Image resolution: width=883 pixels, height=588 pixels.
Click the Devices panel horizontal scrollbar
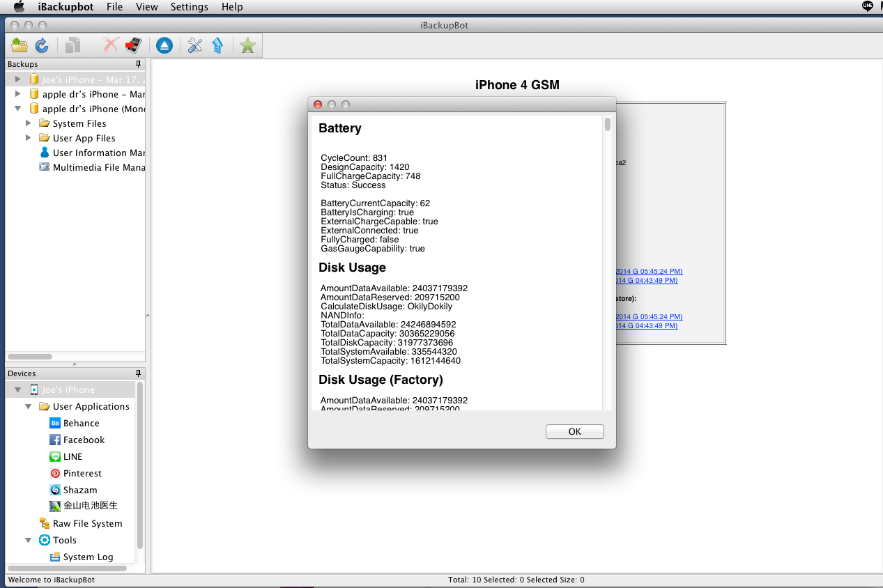(66, 568)
